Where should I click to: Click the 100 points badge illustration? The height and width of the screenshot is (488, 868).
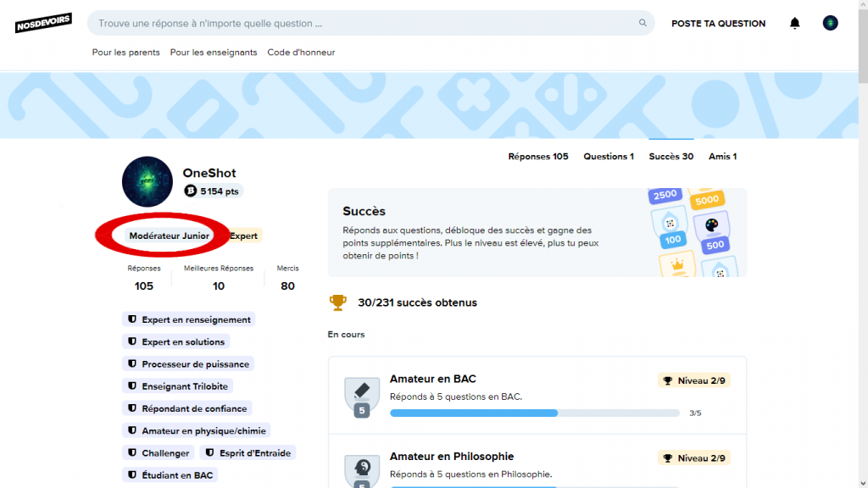670,229
